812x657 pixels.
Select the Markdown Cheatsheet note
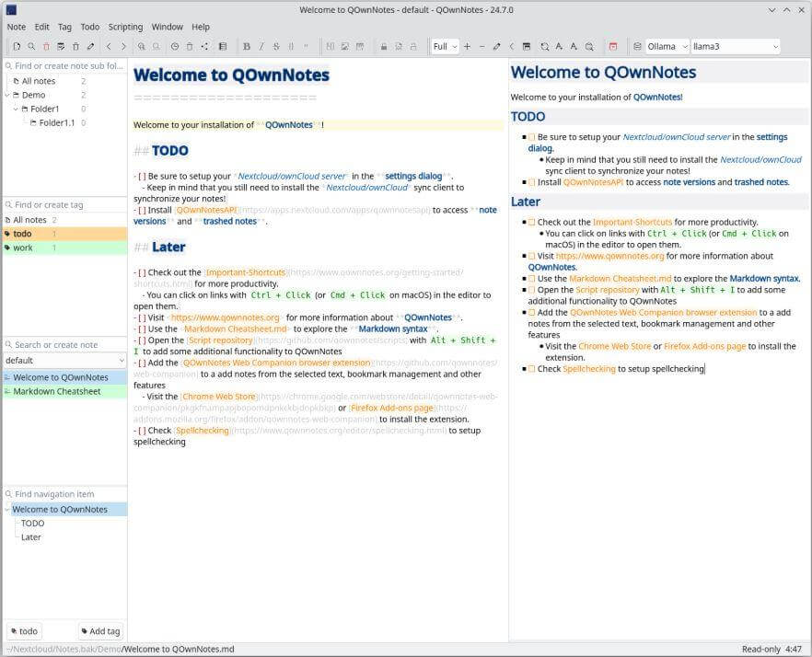coord(56,391)
